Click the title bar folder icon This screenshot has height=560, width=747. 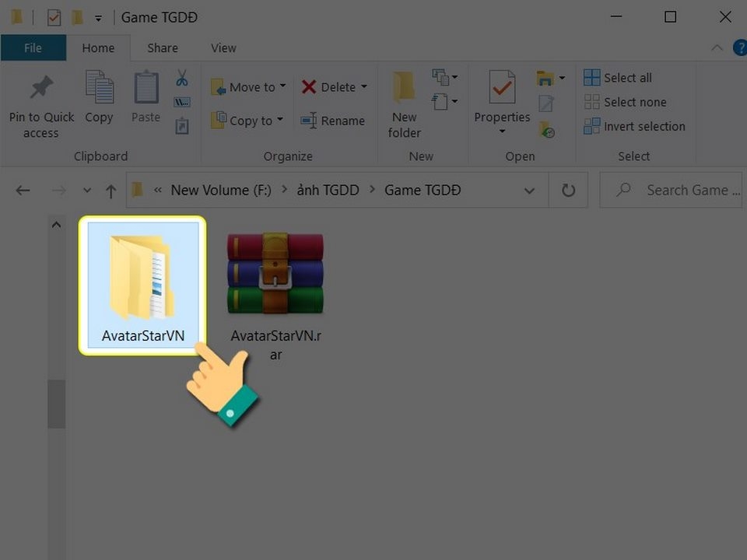click(16, 17)
